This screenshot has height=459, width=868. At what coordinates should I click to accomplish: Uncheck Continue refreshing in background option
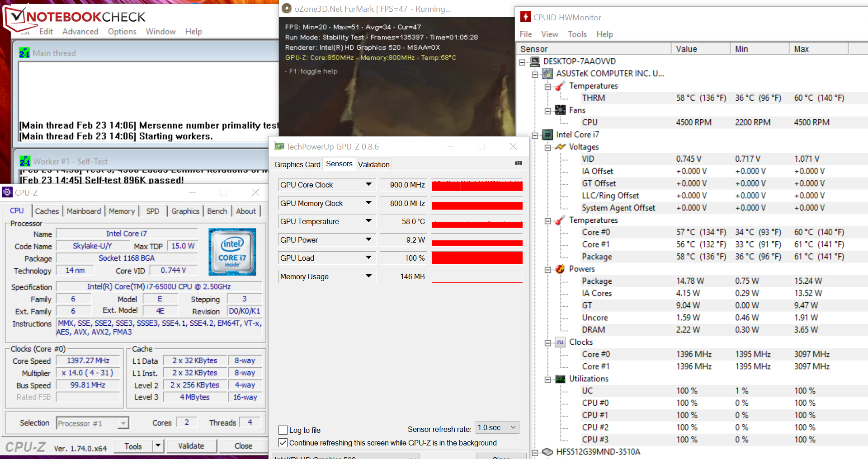(283, 443)
